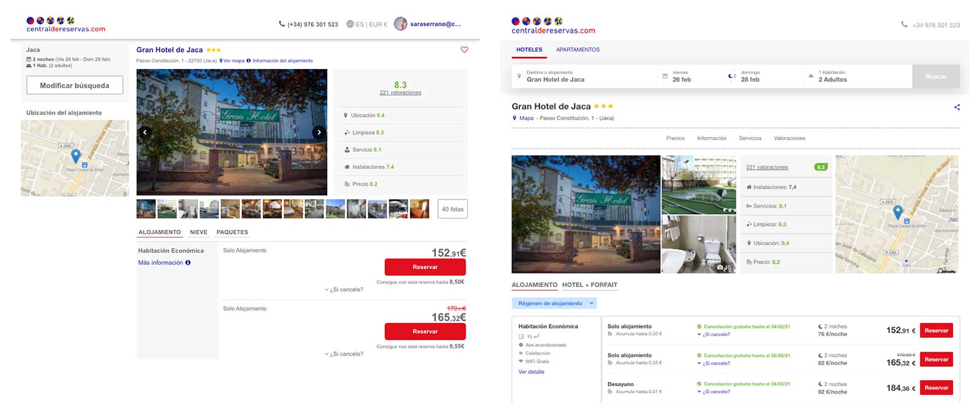Click the Destino o alojamiento input field
Screen dimensions: 980x413
click(584, 76)
